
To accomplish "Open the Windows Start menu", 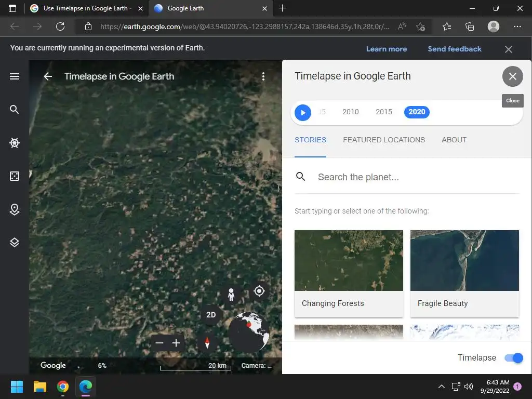I will click(x=17, y=387).
